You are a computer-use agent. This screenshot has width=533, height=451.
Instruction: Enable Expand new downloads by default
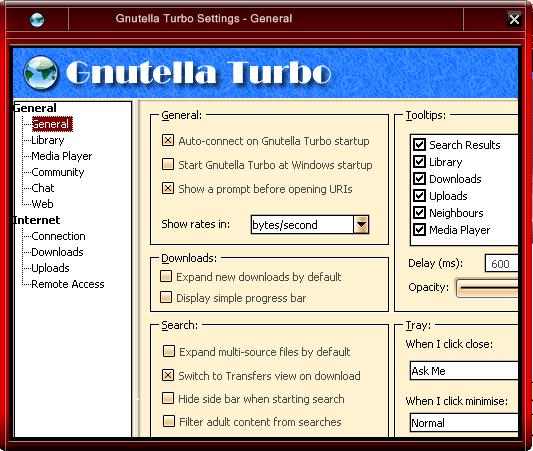coord(166,276)
